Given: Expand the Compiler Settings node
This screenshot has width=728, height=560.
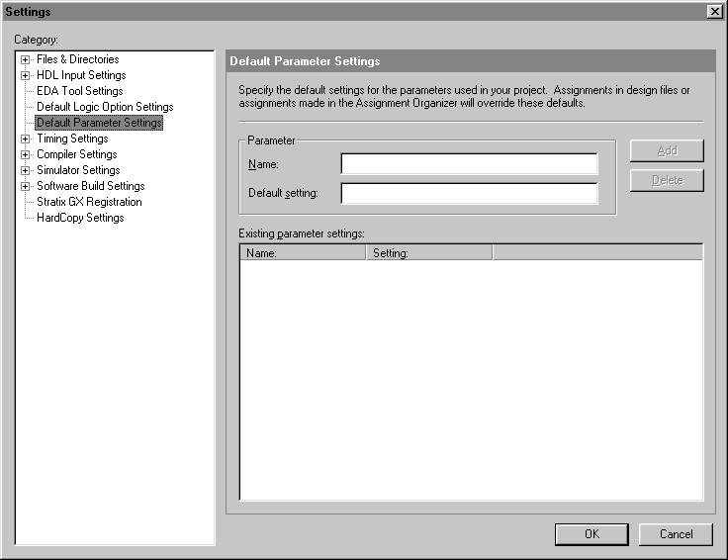Looking at the screenshot, I should [x=25, y=154].
